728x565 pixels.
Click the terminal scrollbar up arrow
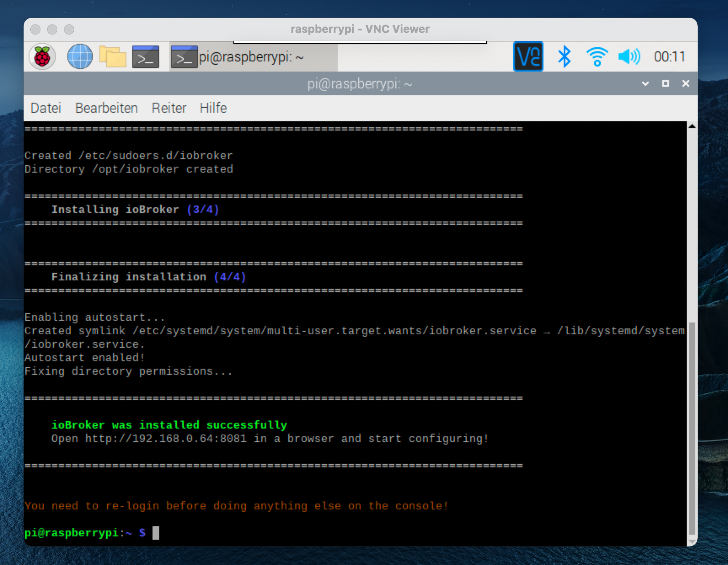point(692,126)
